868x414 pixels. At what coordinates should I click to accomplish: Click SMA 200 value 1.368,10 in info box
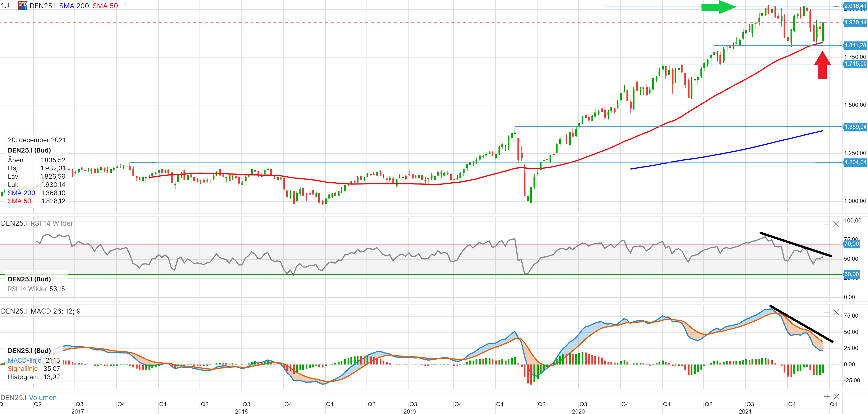(x=53, y=193)
